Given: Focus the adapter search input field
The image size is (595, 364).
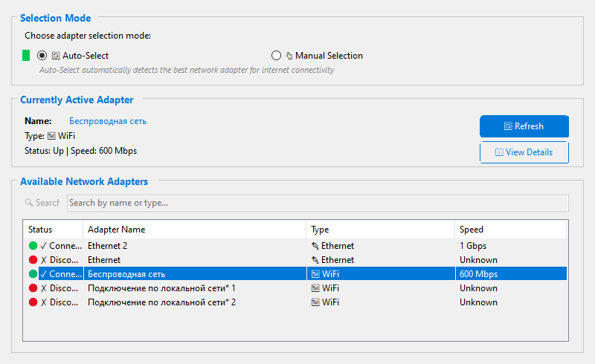Looking at the screenshot, I should point(318,203).
